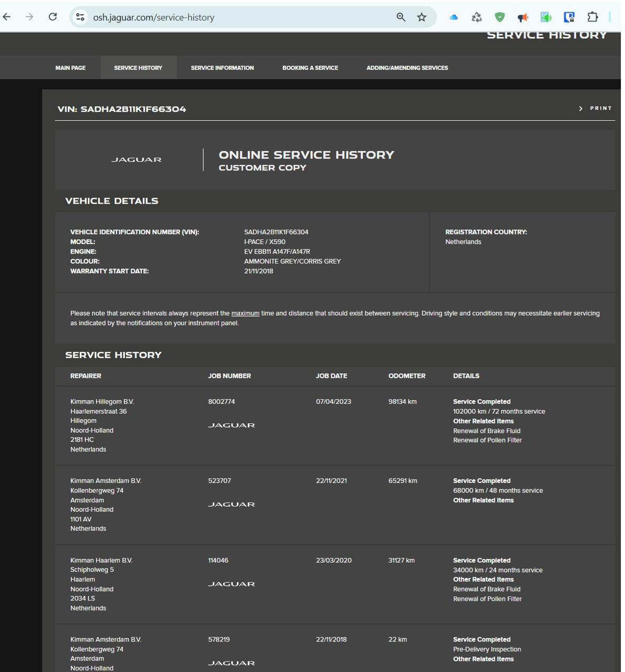Open the SERVICE INFORMATION tab
Image resolution: width=625 pixels, height=672 pixels.
click(x=222, y=68)
